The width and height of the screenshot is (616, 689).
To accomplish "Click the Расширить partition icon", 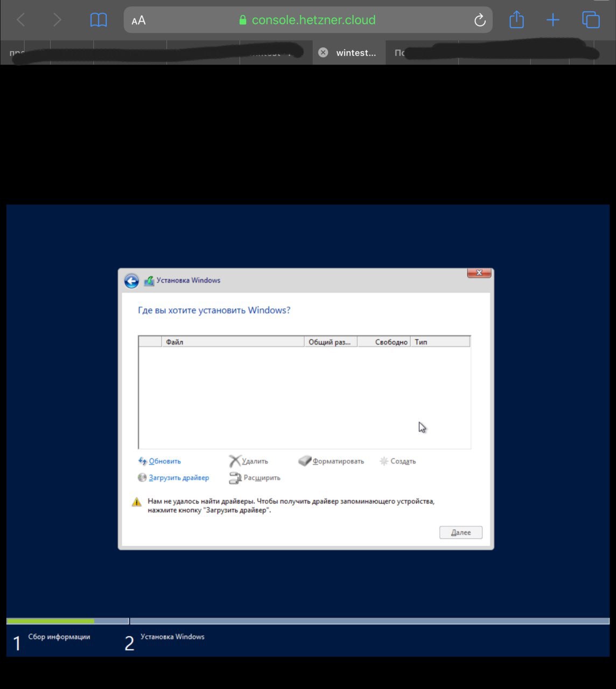I will tap(235, 477).
